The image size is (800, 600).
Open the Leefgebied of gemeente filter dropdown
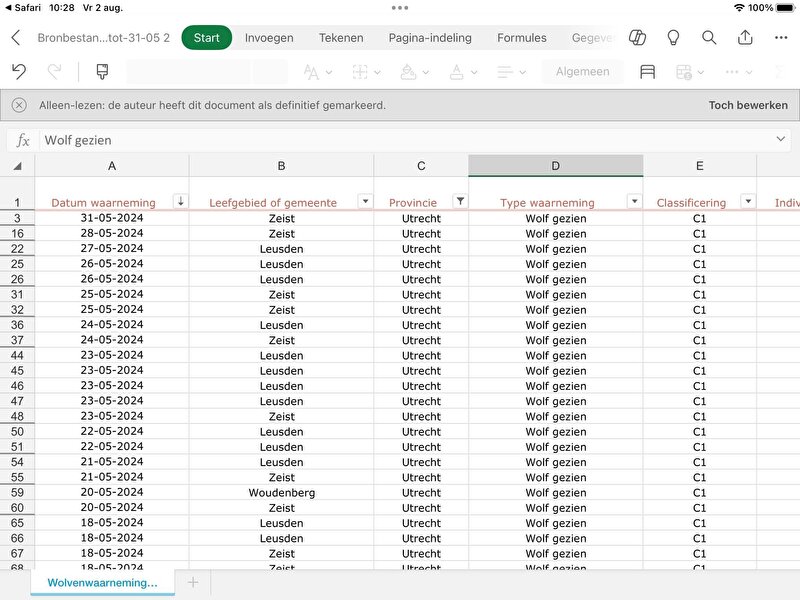pyautogui.click(x=365, y=201)
